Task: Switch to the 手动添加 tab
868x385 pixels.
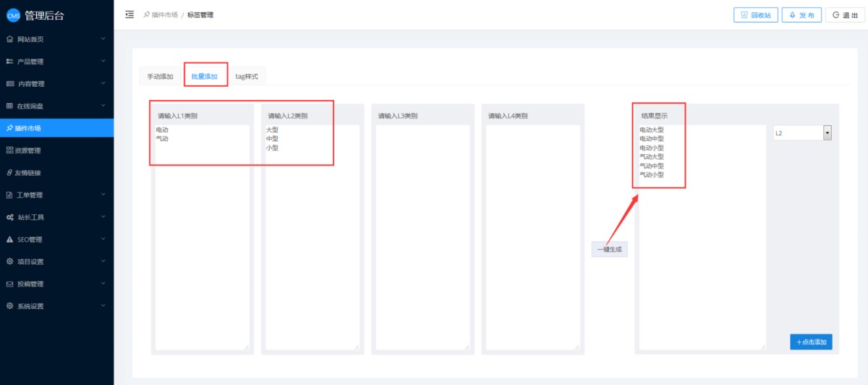Action: coord(161,76)
